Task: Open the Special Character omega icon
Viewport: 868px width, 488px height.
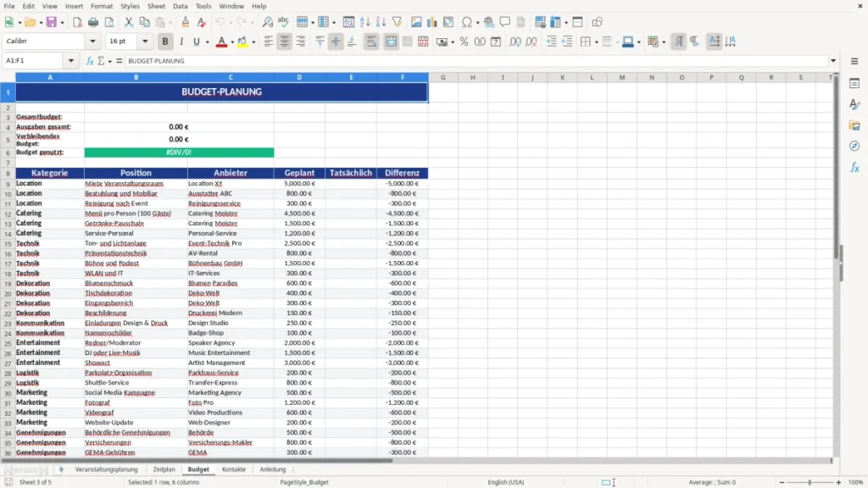Action: 467,22
